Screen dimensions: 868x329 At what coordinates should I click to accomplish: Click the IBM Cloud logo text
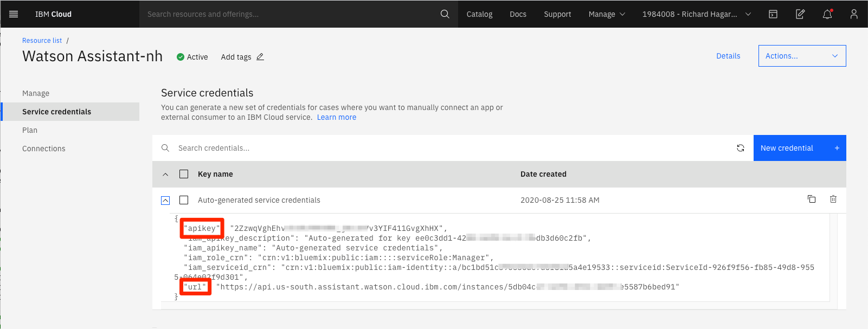tap(53, 14)
